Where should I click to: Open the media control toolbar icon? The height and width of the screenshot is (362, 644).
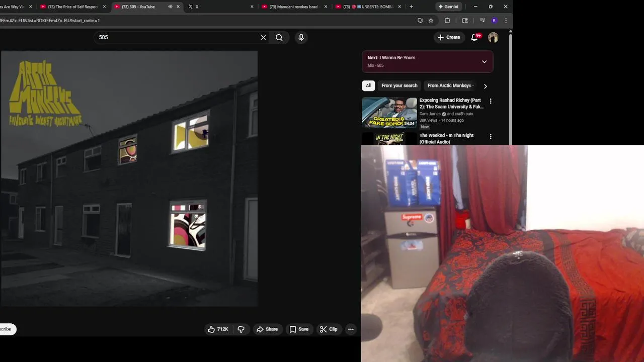click(482, 21)
